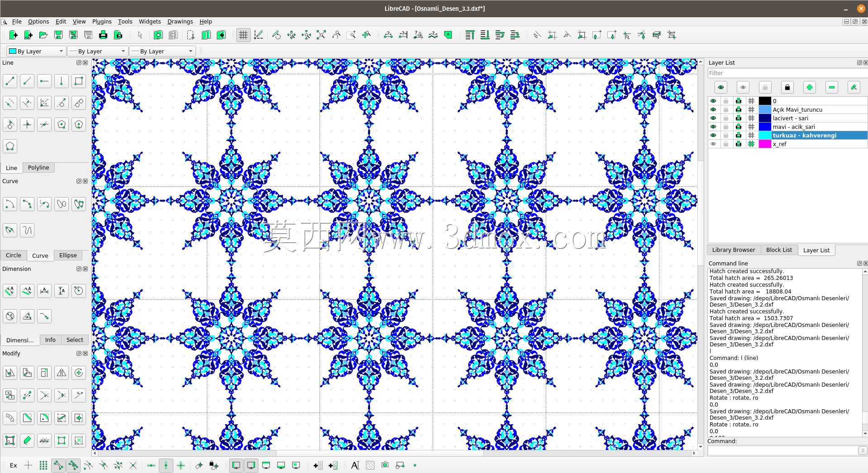Image resolution: width=868 pixels, height=473 pixels.
Task: Click the Print icon in toolbar
Action: pos(103,35)
